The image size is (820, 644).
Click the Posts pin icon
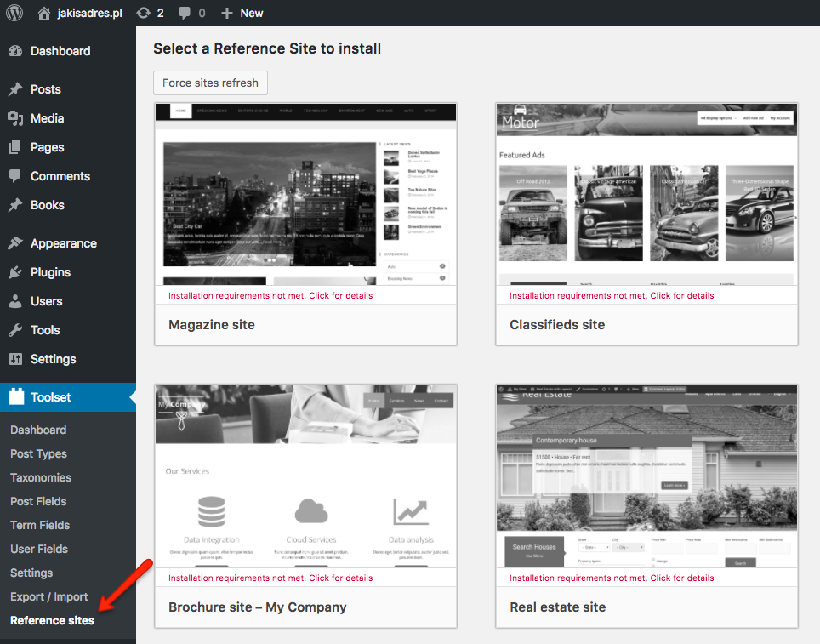pos(15,89)
